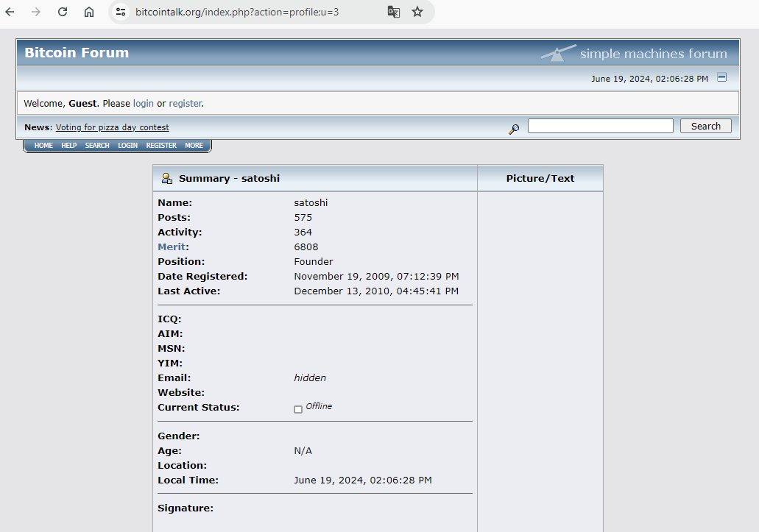The image size is (759, 532).
Task: Click the browser back arrow
Action: click(x=10, y=12)
